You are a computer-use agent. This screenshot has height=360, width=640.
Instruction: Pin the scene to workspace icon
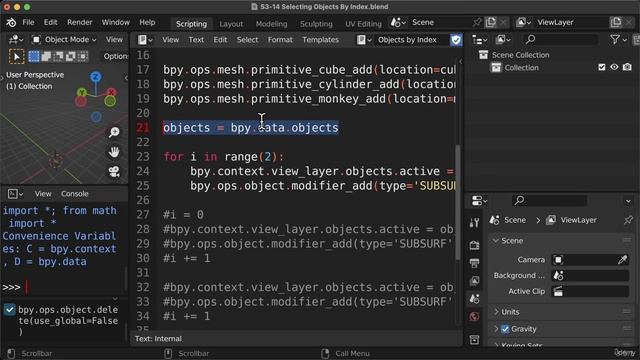477,22
